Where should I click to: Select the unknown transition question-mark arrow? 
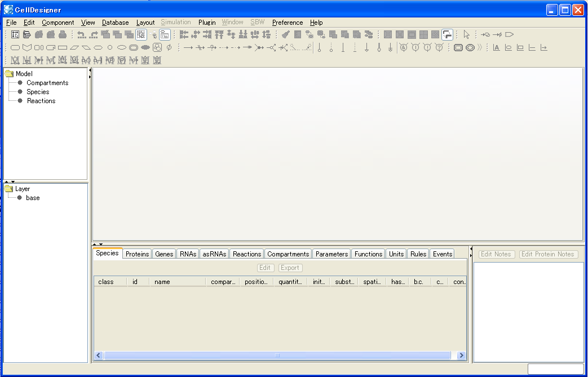pos(212,47)
